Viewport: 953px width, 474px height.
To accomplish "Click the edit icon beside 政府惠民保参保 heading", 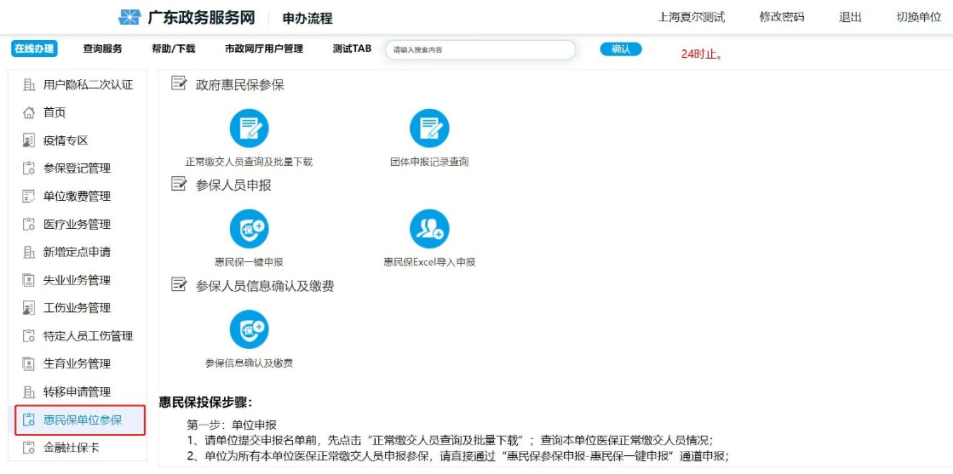I will [179, 84].
